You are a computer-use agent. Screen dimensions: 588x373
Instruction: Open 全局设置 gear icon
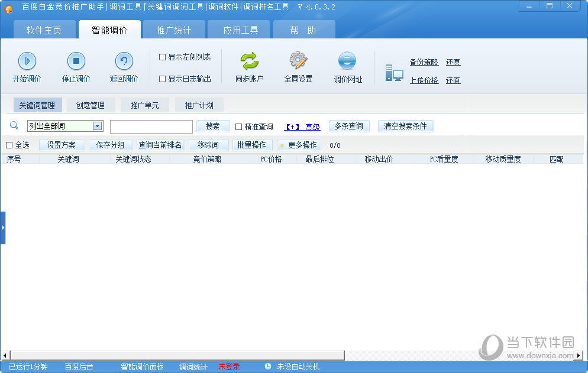click(298, 60)
